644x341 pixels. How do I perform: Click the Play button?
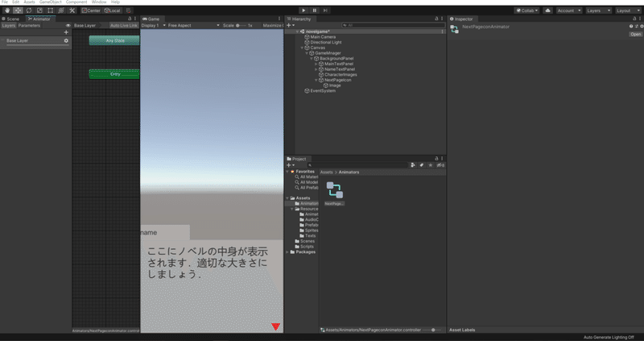(303, 10)
